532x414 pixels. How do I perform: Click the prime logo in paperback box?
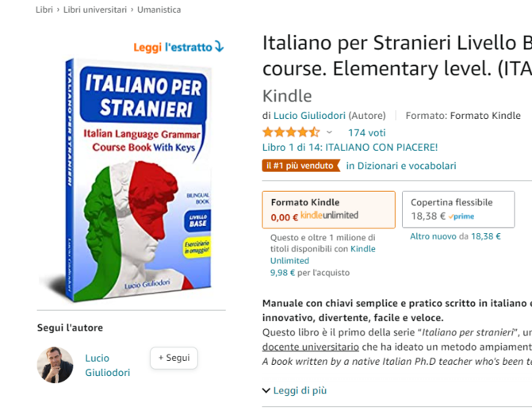(x=461, y=217)
